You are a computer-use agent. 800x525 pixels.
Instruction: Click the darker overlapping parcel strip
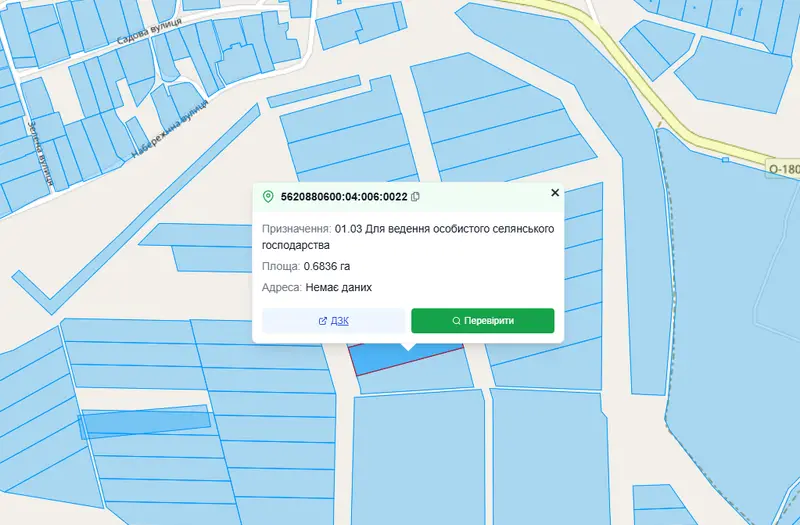[145, 422]
